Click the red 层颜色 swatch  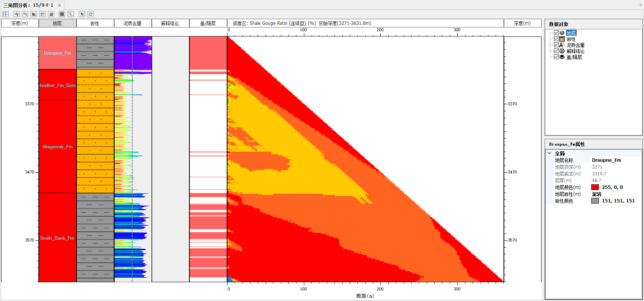(595, 187)
